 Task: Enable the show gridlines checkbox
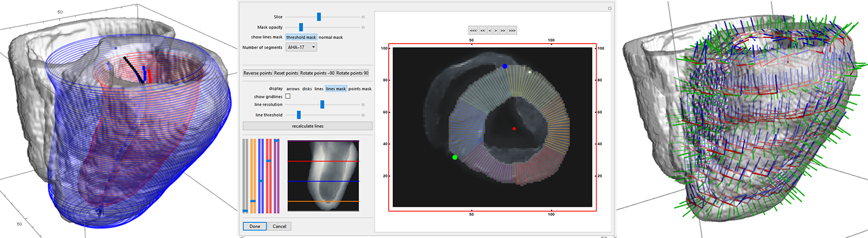[x=288, y=96]
